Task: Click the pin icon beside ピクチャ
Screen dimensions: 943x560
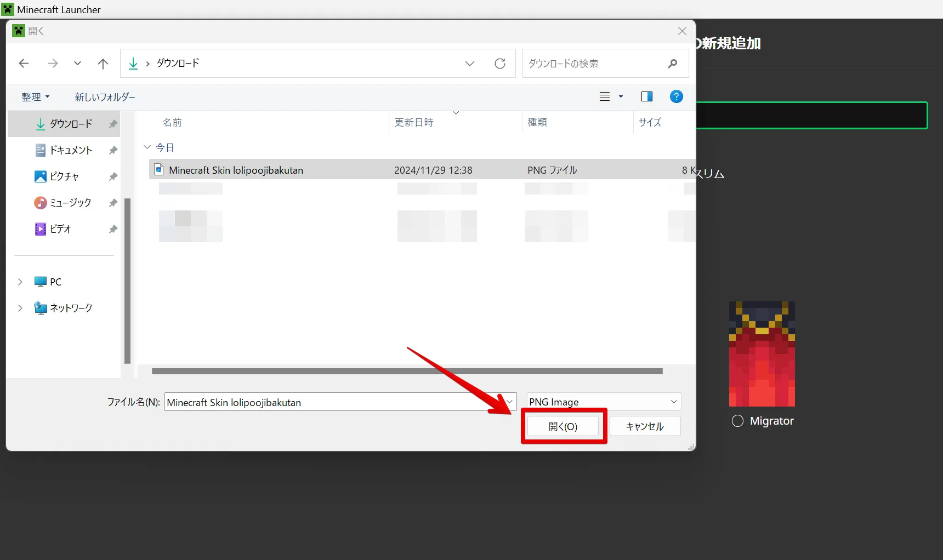Action: [x=113, y=176]
